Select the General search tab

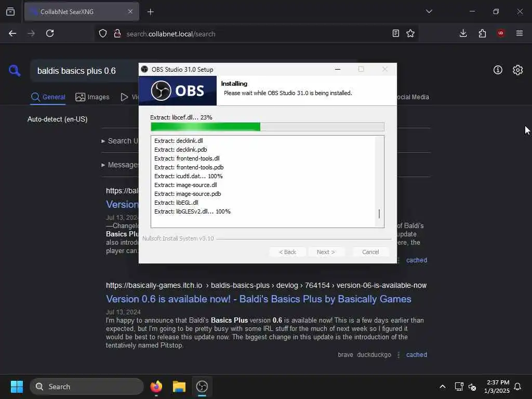pos(48,97)
